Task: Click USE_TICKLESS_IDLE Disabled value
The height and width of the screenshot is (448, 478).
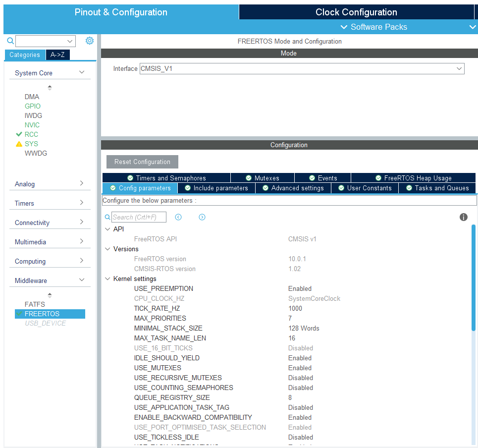Action: pos(301,437)
